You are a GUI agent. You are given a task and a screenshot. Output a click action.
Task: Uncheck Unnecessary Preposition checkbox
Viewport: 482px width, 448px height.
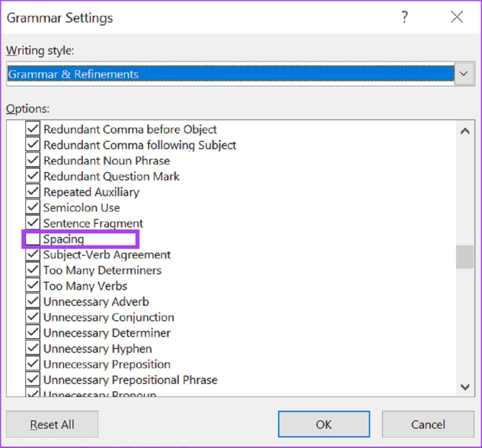pos(32,364)
